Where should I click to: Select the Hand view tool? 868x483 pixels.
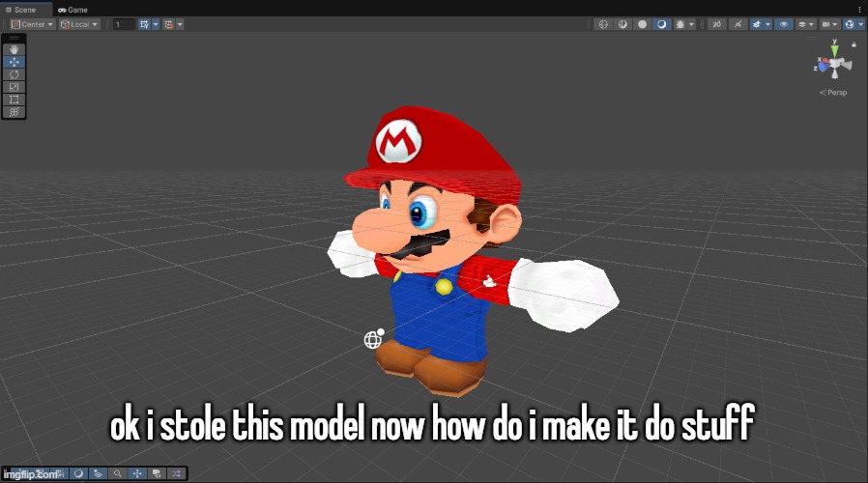[14, 49]
